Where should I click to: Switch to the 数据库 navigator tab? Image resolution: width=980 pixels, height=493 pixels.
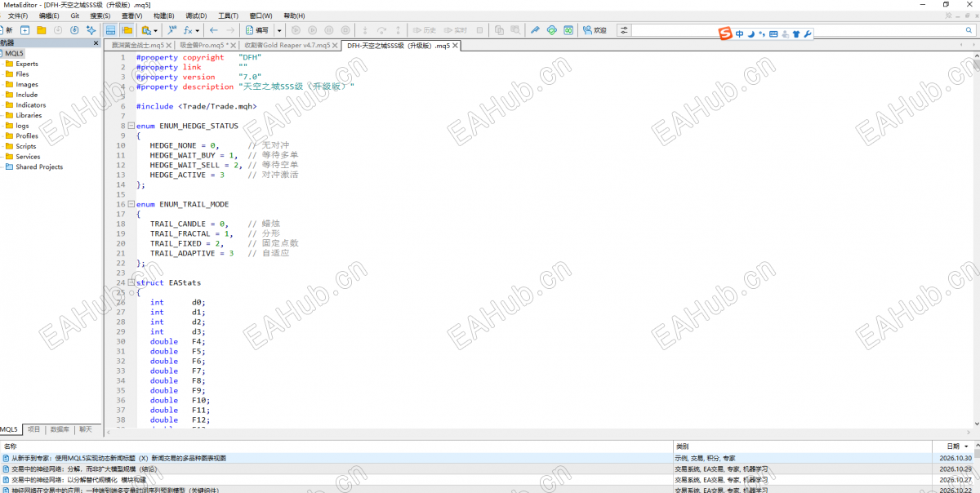coord(60,429)
